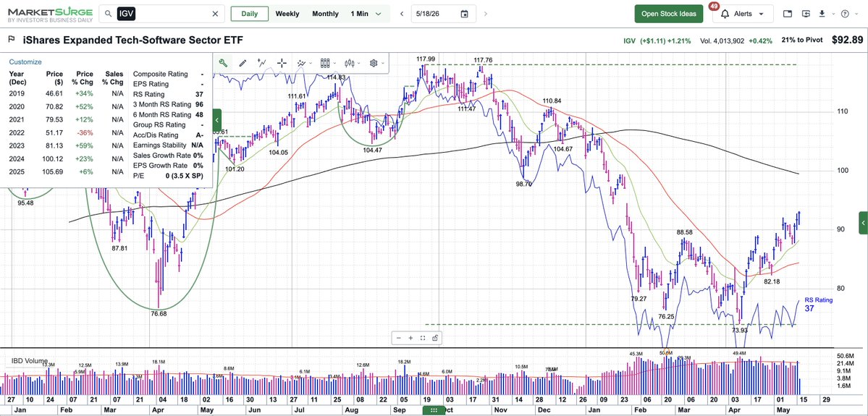Go to the next date
The height and width of the screenshot is (416, 868).
coord(486,14)
